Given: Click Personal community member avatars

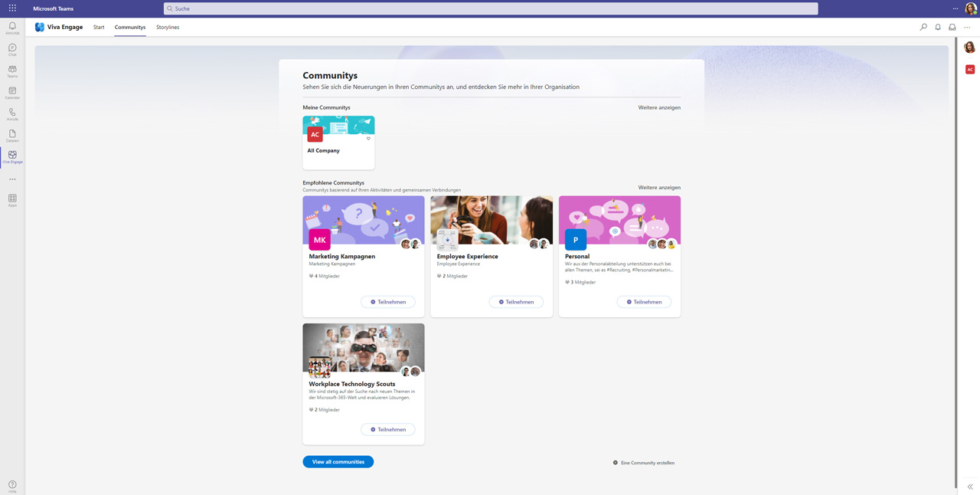Looking at the screenshot, I should (x=662, y=244).
